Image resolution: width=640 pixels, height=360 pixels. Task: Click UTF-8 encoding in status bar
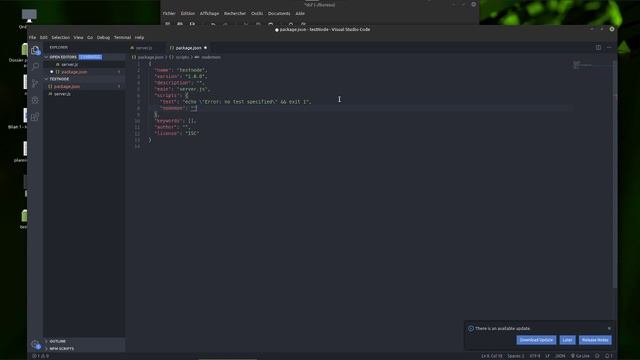[535, 356]
